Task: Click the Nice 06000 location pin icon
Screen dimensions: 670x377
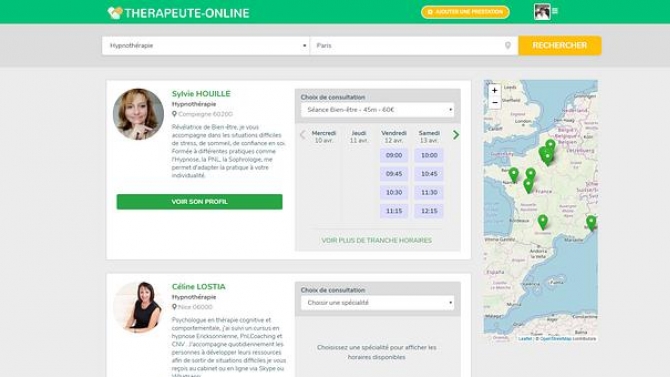Action: point(174,307)
